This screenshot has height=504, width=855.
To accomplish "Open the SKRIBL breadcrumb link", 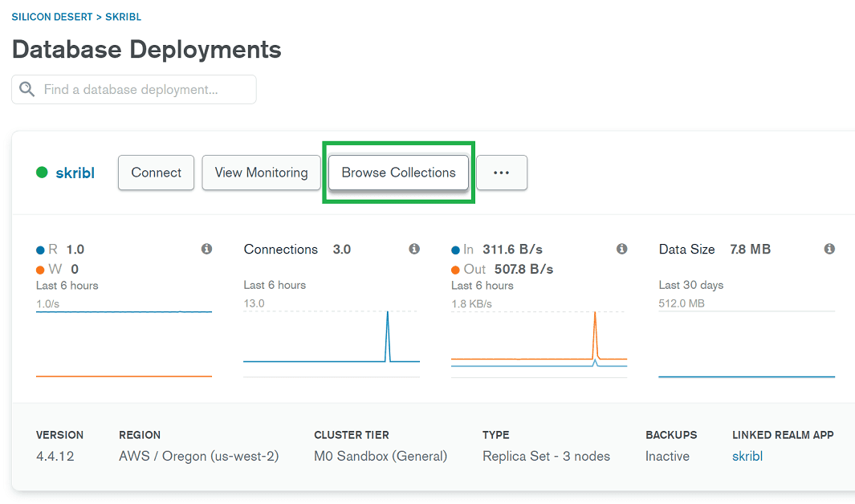I will point(124,17).
